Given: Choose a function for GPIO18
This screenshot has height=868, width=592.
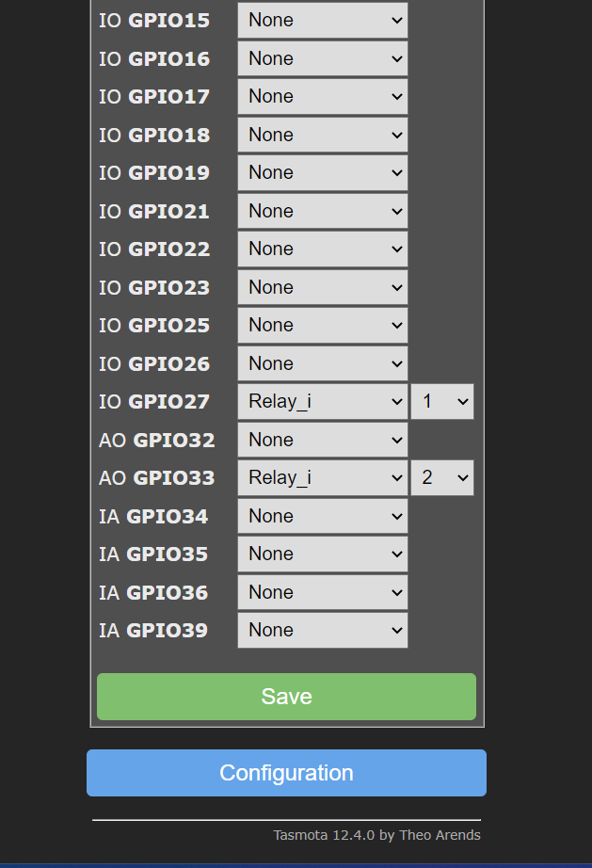Looking at the screenshot, I should (322, 135).
